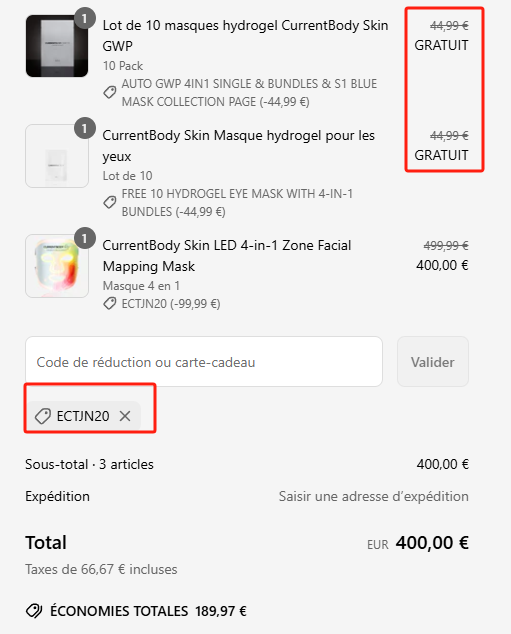Click the tag icon beside FREE 10 HYDROGEL EYE MASK

pos(110,202)
